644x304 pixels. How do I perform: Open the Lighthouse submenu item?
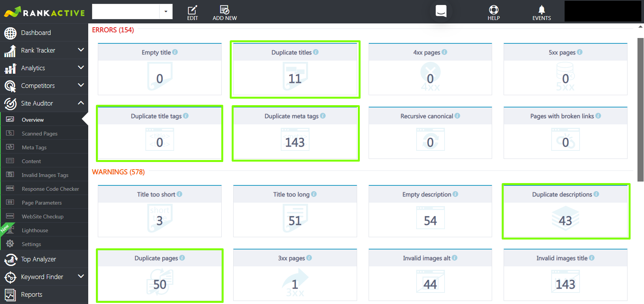click(x=44, y=230)
